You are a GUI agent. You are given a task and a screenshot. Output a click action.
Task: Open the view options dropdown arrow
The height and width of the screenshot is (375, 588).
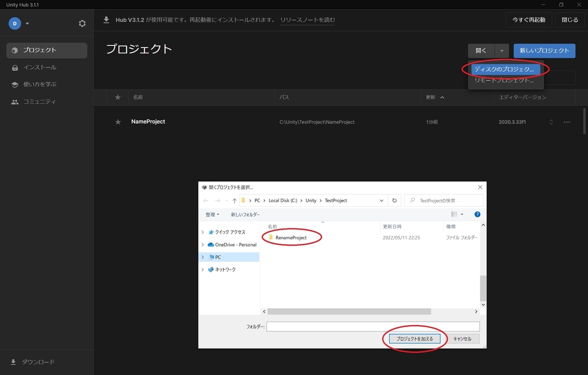point(462,214)
